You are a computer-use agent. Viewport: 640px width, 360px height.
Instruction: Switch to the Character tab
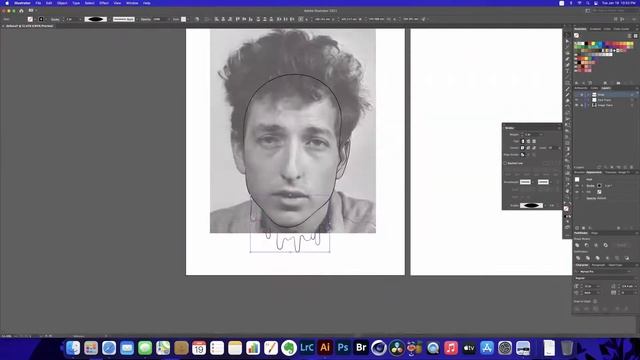(582, 265)
